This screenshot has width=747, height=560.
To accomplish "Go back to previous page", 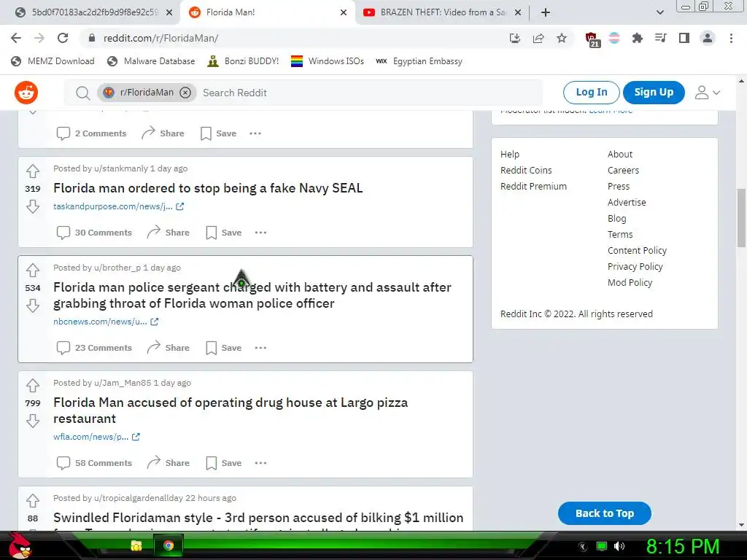I will [16, 38].
